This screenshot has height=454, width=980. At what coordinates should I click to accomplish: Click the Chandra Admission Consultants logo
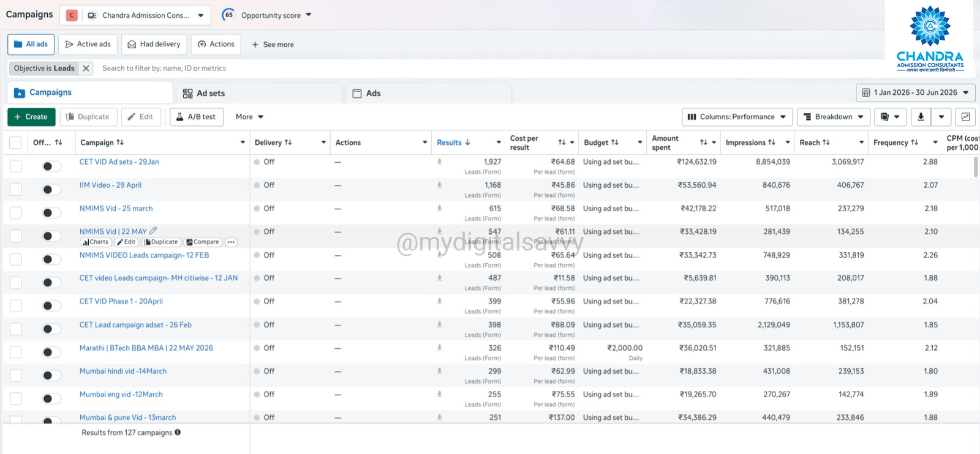(x=930, y=39)
